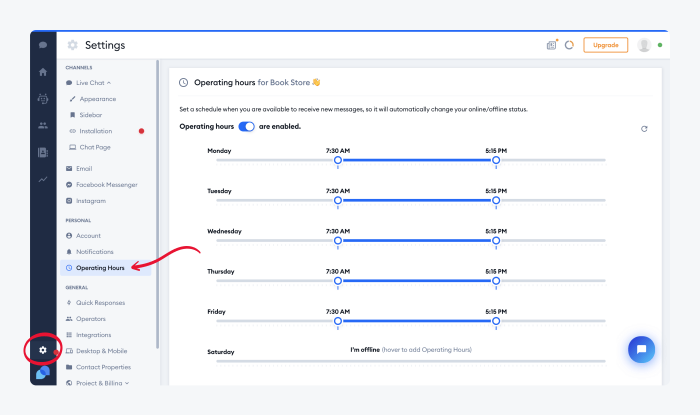Open the floating chat widget button
This screenshot has height=415, width=700.
642,349
